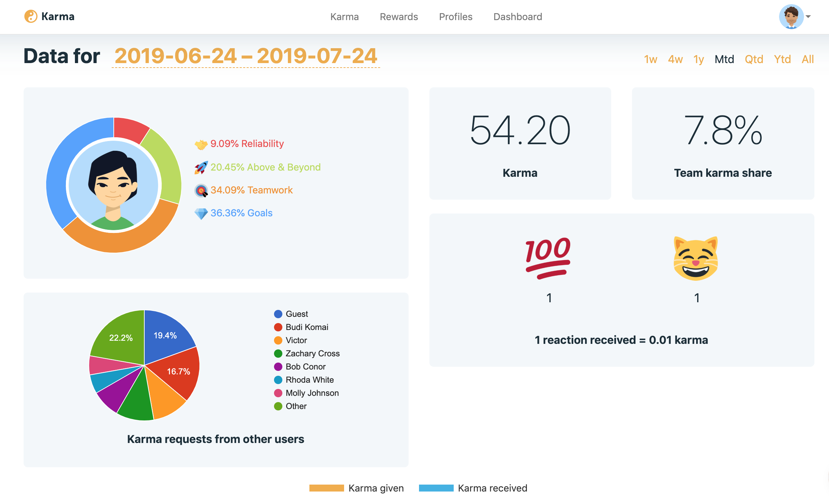The image size is (829, 504).
Task: Click the Zachary Cross green legend swatch
Action: [278, 354]
